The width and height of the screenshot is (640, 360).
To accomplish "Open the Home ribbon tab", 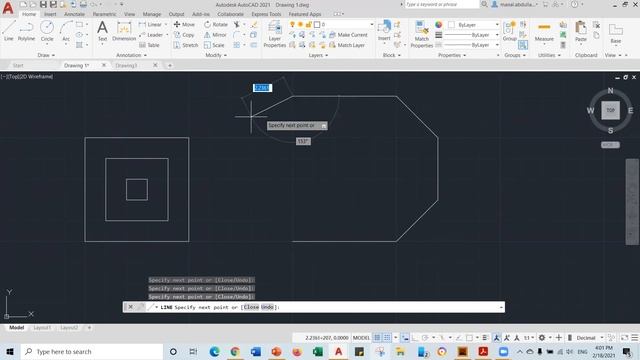I will click(x=29, y=14).
